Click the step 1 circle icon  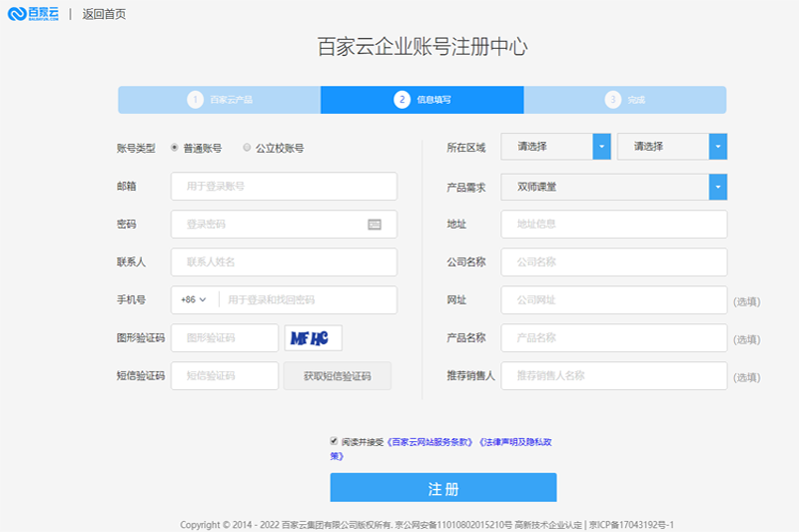[195, 99]
